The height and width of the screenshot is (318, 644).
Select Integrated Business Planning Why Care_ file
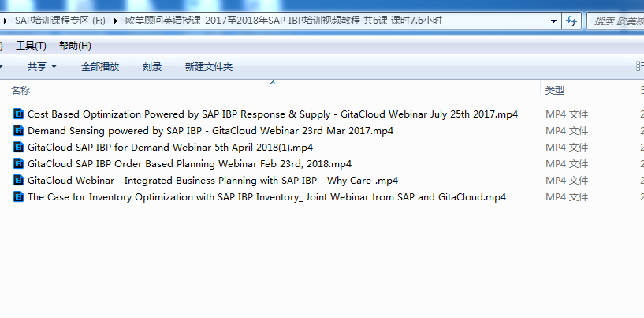(213, 180)
